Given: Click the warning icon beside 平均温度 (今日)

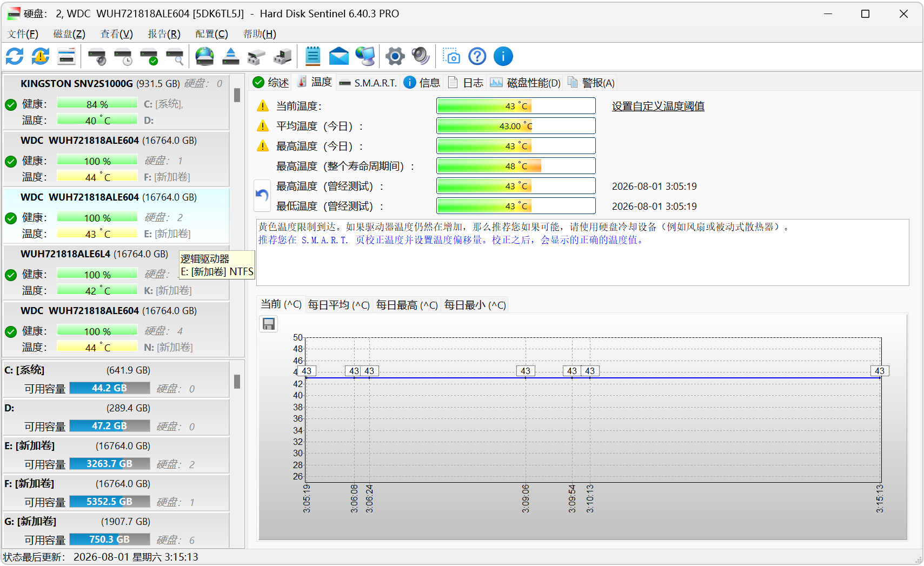Looking at the screenshot, I should click(263, 126).
